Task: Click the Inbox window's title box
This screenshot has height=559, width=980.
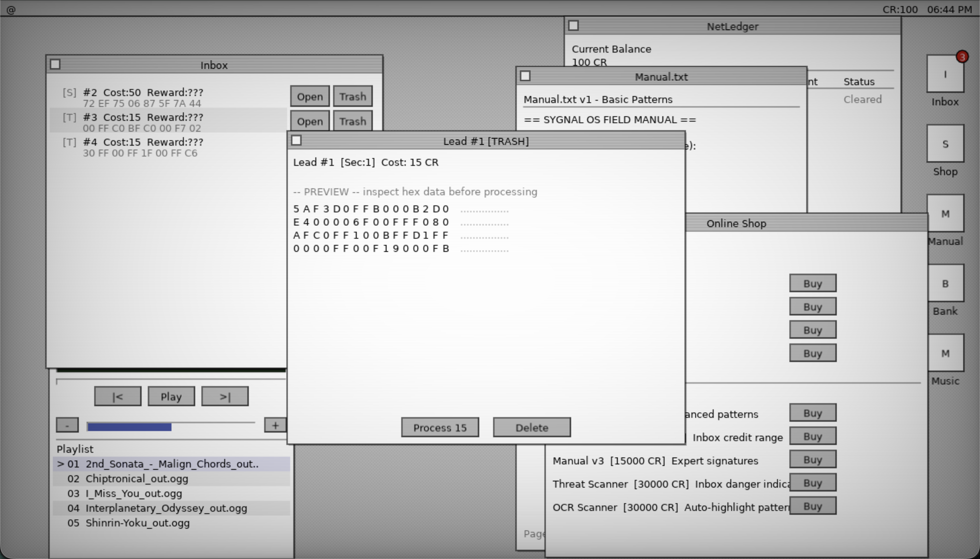Action: pyautogui.click(x=55, y=64)
